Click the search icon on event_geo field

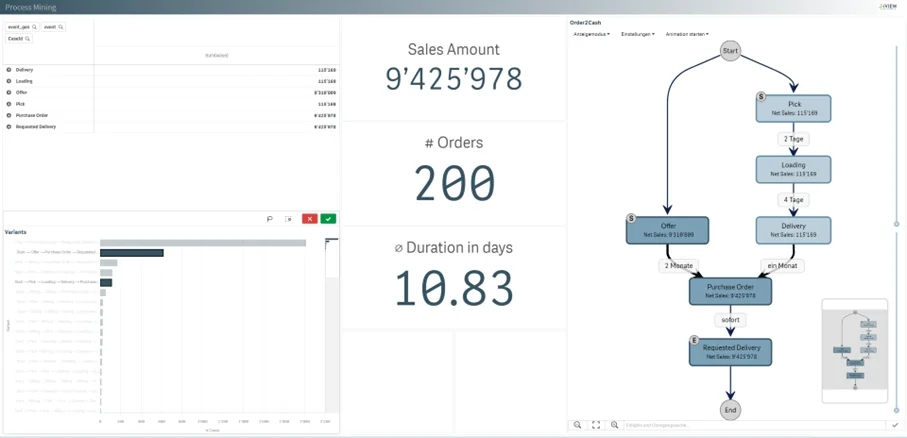(x=35, y=27)
